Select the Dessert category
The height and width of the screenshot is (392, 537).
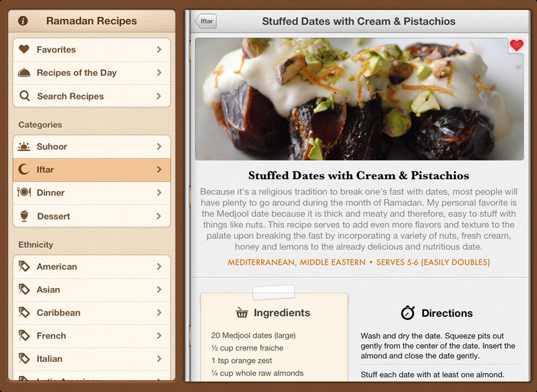click(x=92, y=216)
